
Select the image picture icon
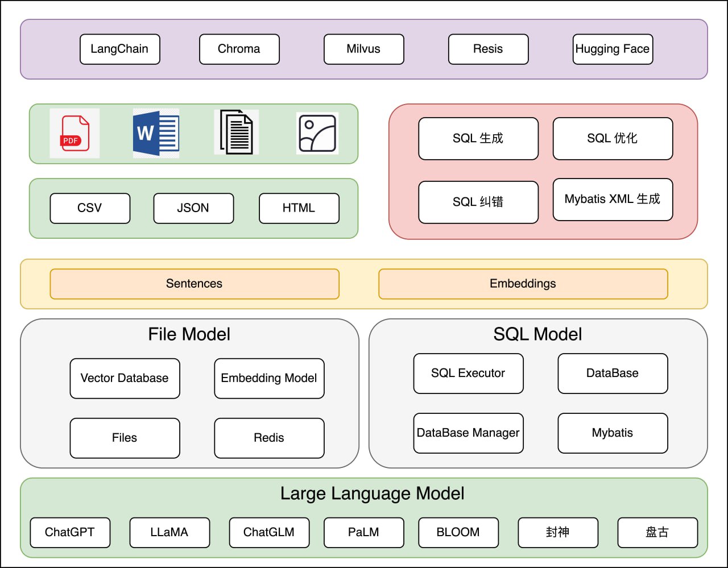tap(317, 133)
